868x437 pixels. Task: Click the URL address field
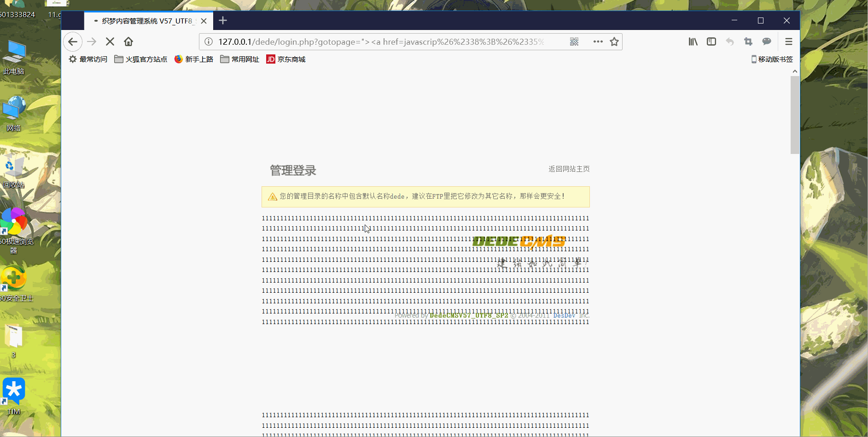[x=382, y=41]
